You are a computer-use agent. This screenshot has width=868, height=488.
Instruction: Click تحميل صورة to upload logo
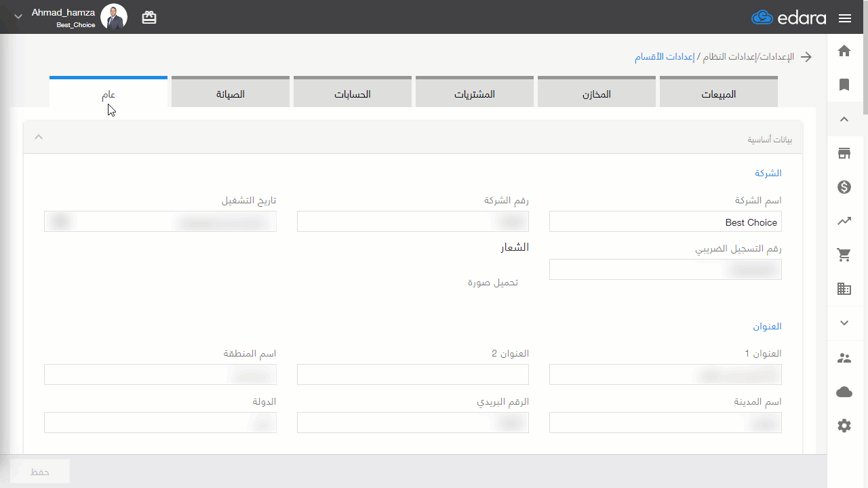(x=493, y=282)
